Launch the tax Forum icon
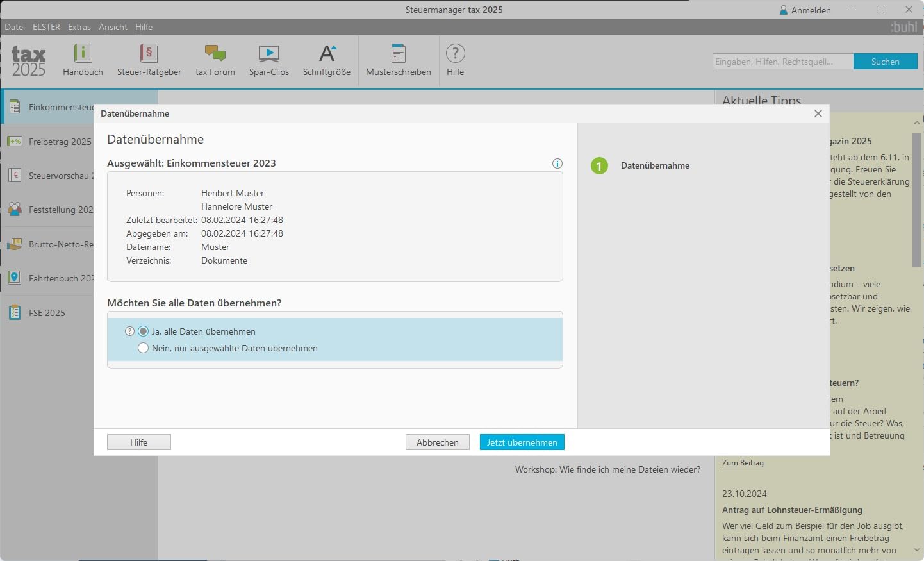Viewport: 924px width, 561px height. [x=215, y=53]
